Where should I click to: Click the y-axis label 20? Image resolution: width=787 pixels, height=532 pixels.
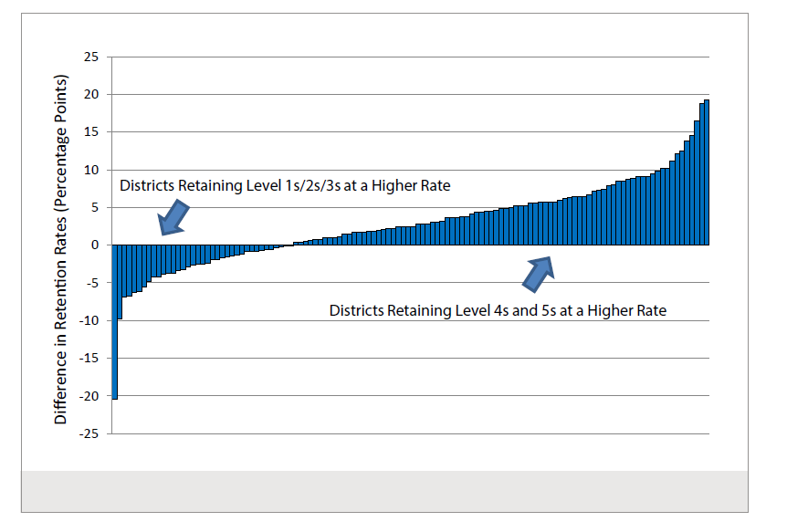click(x=91, y=94)
